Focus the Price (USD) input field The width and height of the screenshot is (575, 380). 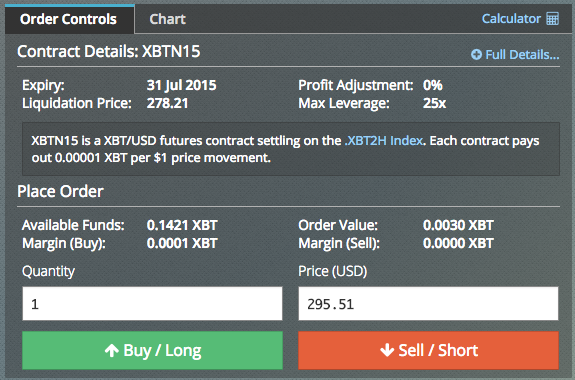tap(428, 304)
